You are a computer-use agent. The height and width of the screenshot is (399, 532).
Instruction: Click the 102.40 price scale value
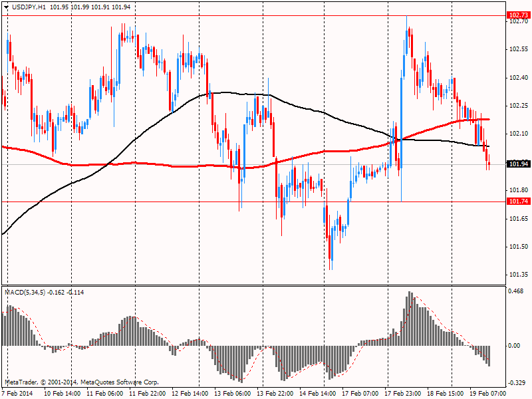[x=519, y=78]
